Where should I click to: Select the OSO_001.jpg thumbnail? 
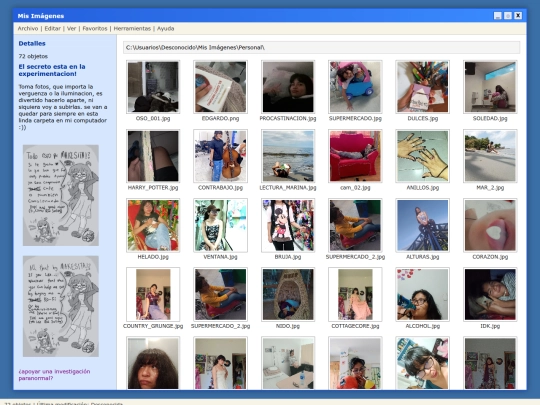coord(153,87)
